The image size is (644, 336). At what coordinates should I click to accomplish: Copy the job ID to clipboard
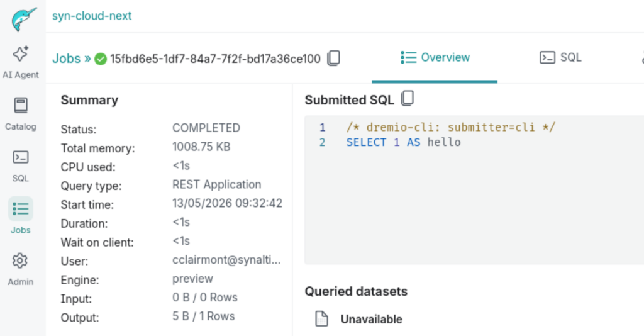pyautogui.click(x=333, y=59)
